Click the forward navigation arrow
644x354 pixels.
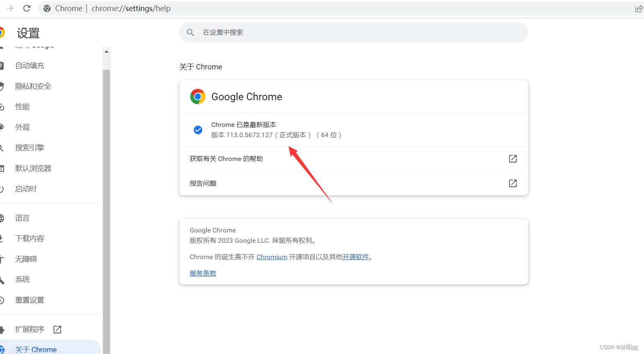pyautogui.click(x=10, y=8)
